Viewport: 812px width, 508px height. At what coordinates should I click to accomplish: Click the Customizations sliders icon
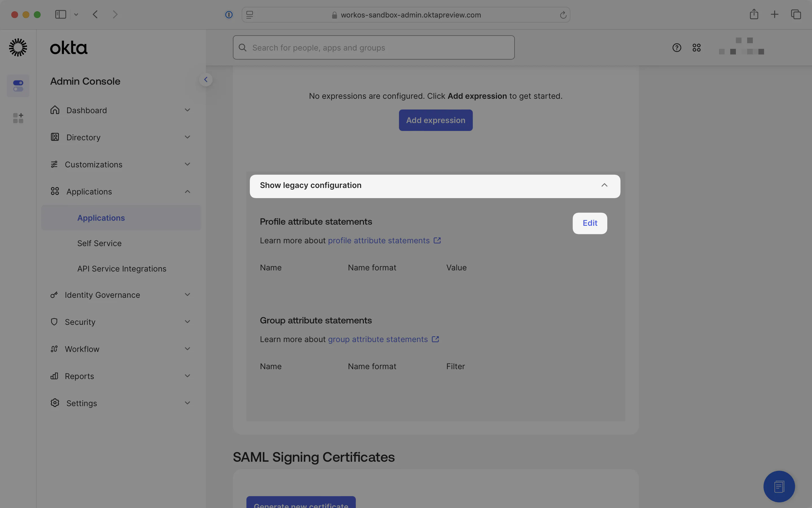click(x=54, y=164)
